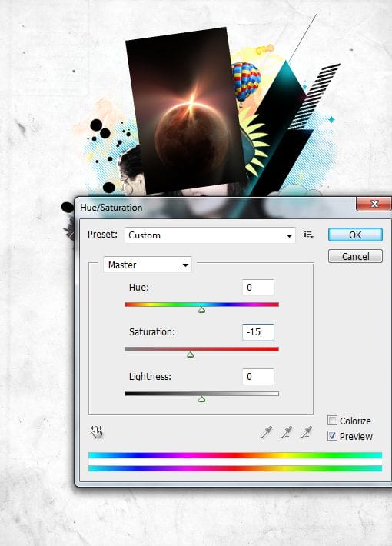Screen dimensions: 392x546
Task: Select the on-image adjustment hand tool
Action: pos(97,432)
